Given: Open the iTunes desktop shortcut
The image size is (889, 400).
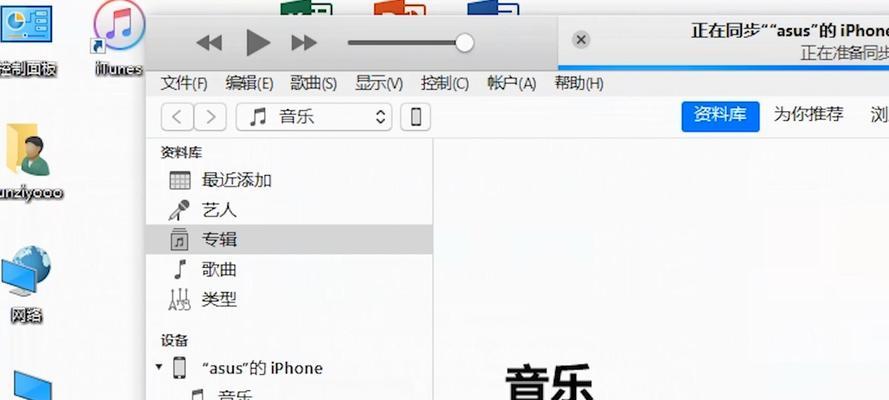Looking at the screenshot, I should pos(118,37).
